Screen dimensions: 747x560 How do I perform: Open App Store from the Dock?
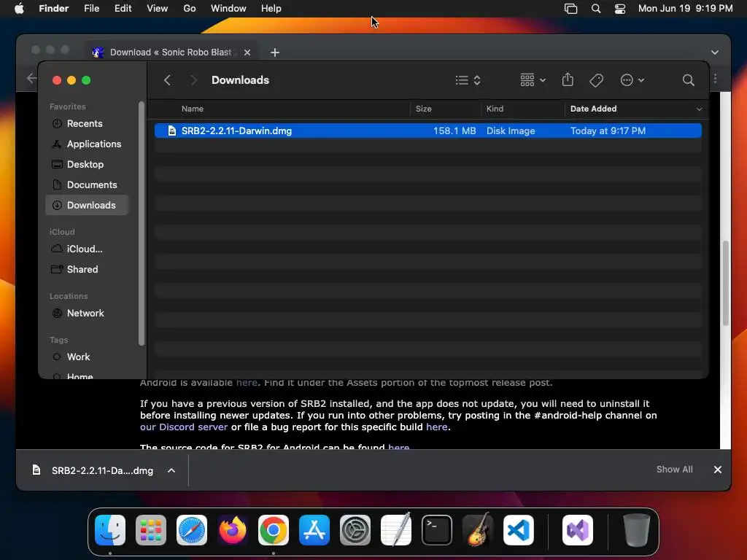[314, 530]
